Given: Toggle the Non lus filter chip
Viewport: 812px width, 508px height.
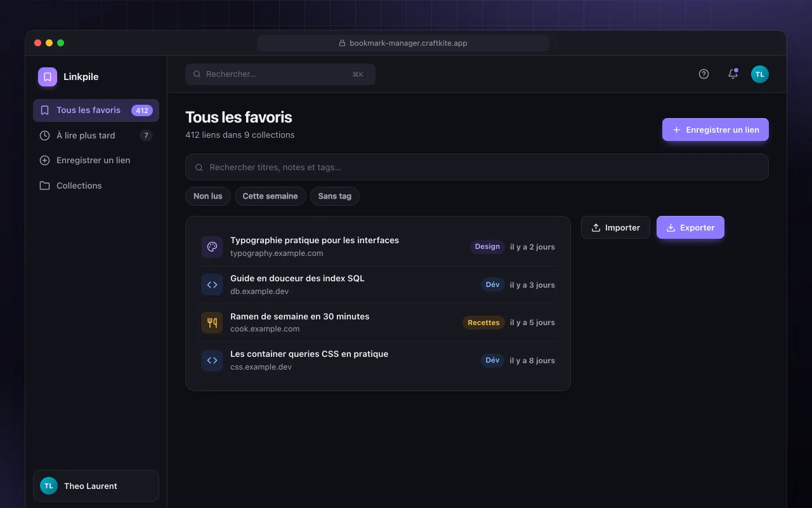Looking at the screenshot, I should pyautogui.click(x=208, y=196).
